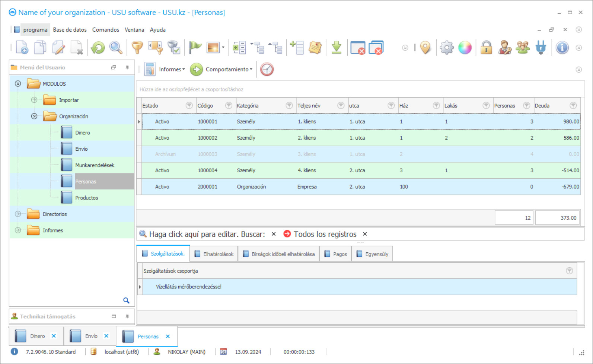Screen dimensions: 593x364
Task: Switch to the Pagos tab
Action: 336,254
